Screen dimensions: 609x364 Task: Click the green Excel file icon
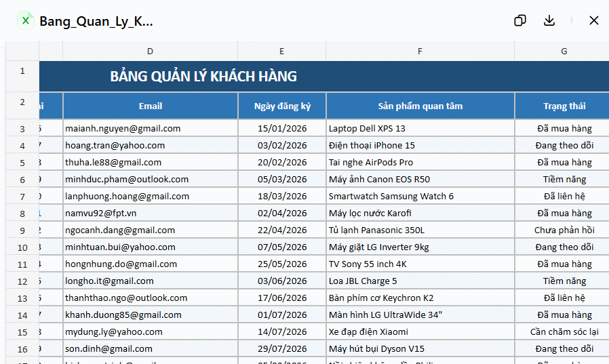point(26,20)
